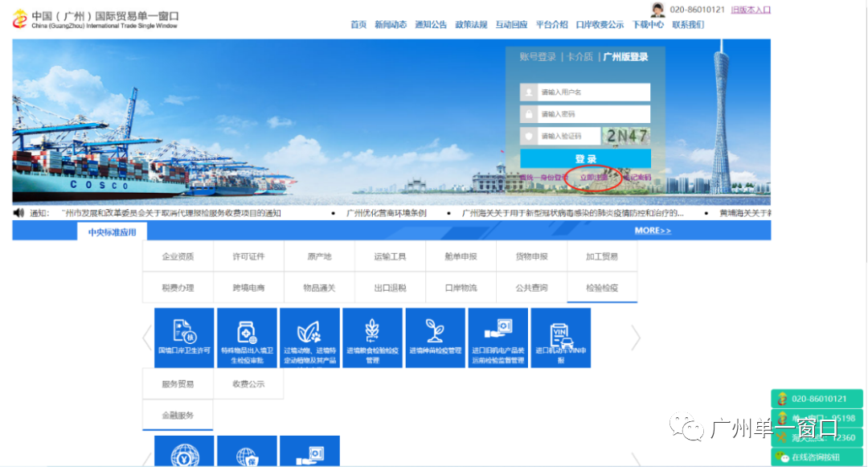Show previous tiles with left carousel arrow

click(147, 338)
